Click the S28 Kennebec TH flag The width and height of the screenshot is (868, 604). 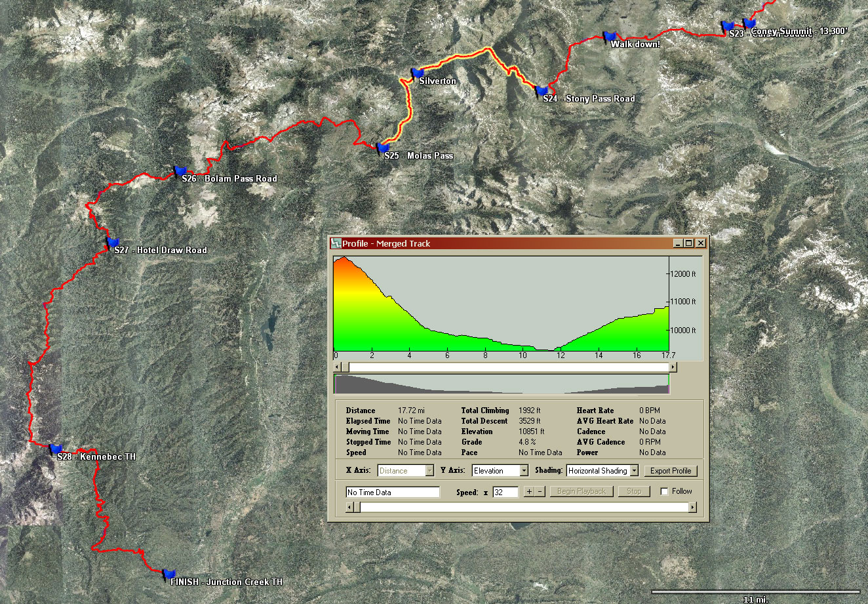point(56,449)
